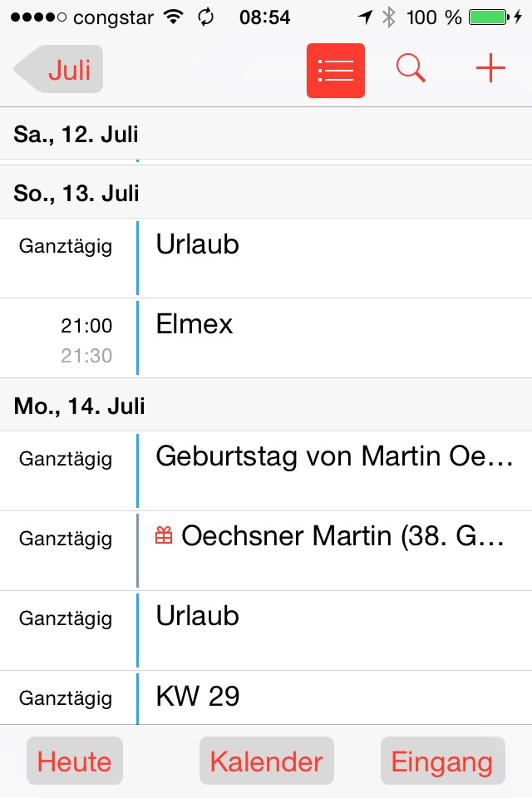Open Urlaub event on 14. Juli
The image size is (532, 798).
point(332,630)
